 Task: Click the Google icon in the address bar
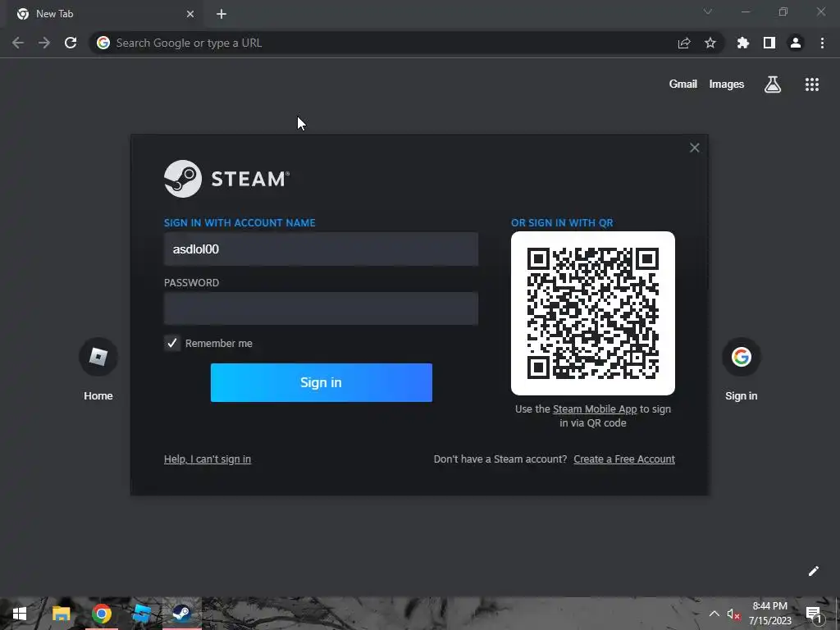coord(103,43)
